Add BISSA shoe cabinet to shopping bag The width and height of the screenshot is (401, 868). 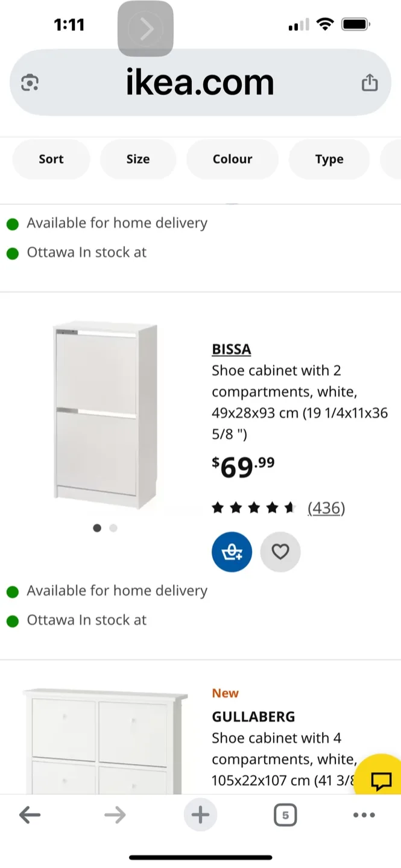coord(232,552)
